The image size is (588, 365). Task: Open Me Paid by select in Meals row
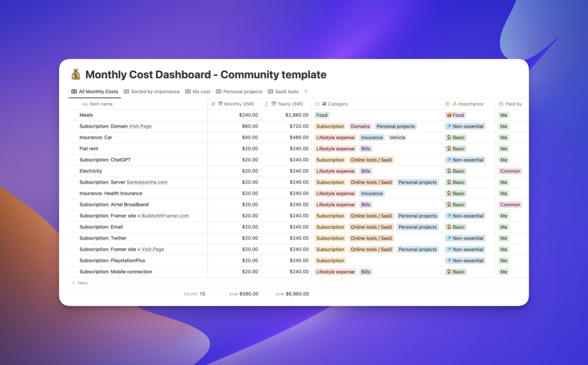504,115
